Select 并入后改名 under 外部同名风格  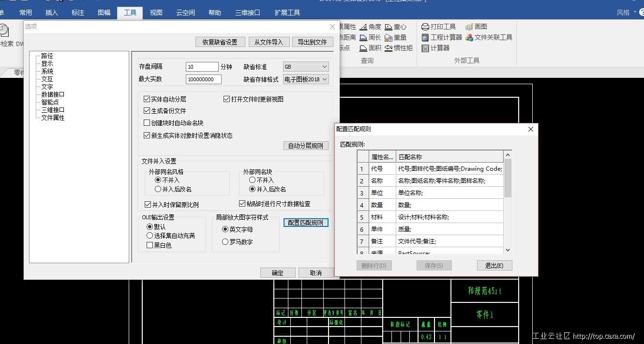click(158, 189)
